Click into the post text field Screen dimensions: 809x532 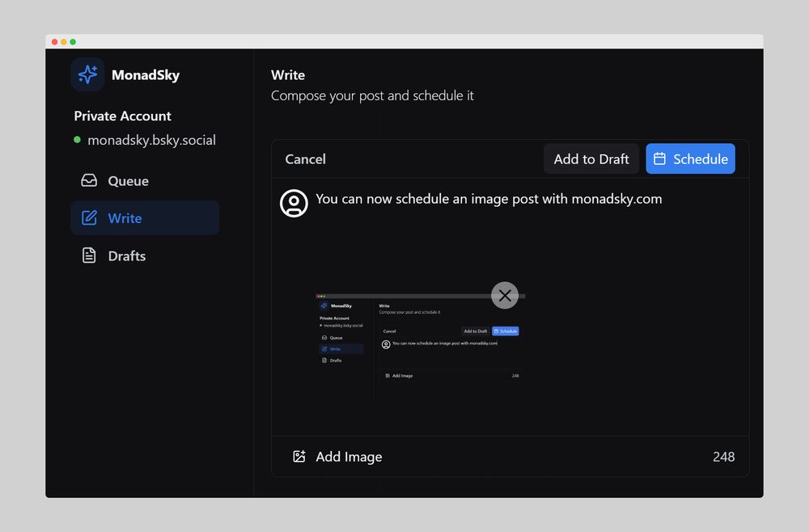tap(527, 199)
